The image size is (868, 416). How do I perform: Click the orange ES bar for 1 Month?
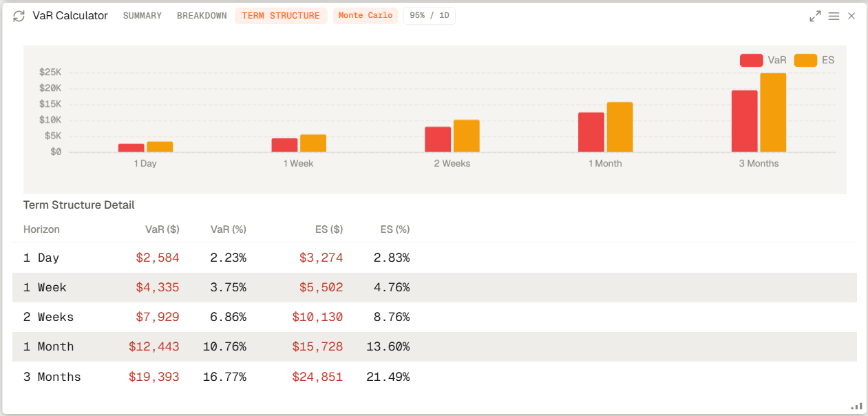[620, 127]
